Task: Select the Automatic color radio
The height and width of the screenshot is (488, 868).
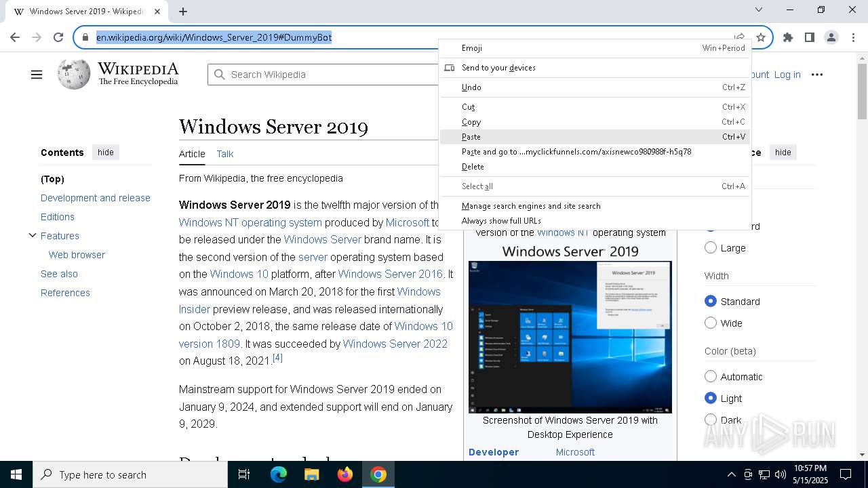Action: (711, 377)
